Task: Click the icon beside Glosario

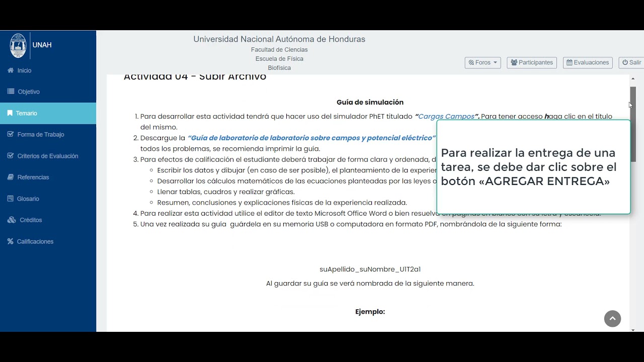Action: [11, 199]
